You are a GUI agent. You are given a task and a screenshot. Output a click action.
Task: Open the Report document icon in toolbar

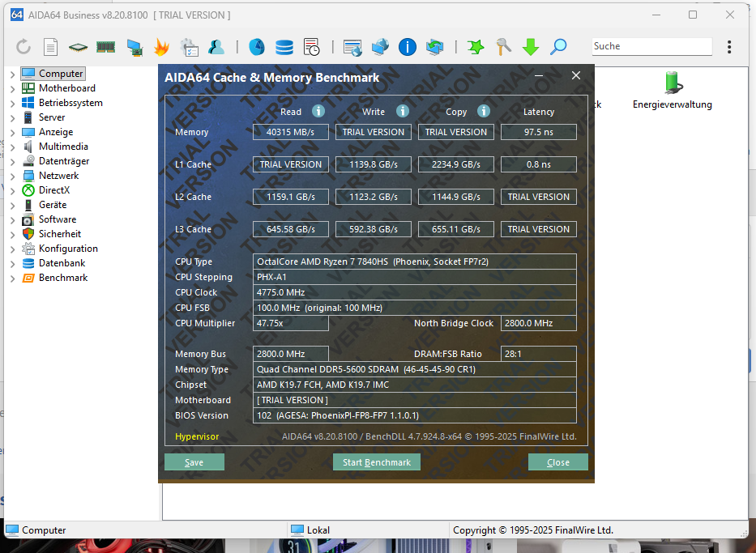[x=50, y=47]
